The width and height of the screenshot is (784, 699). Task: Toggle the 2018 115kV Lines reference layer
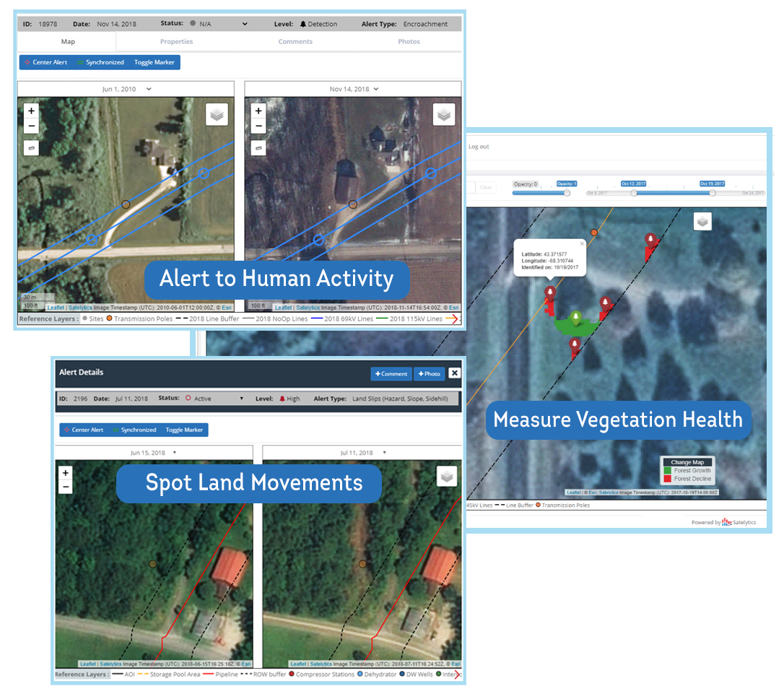[409, 319]
